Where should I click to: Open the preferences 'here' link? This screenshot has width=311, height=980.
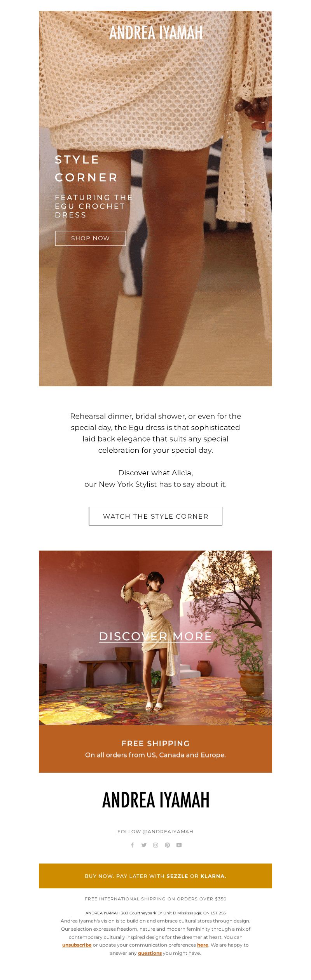click(x=203, y=945)
